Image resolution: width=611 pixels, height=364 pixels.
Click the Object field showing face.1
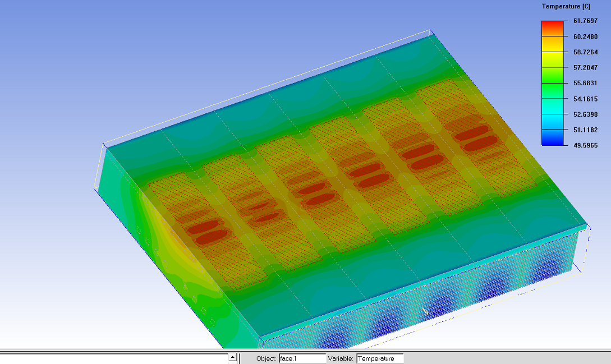click(x=301, y=358)
